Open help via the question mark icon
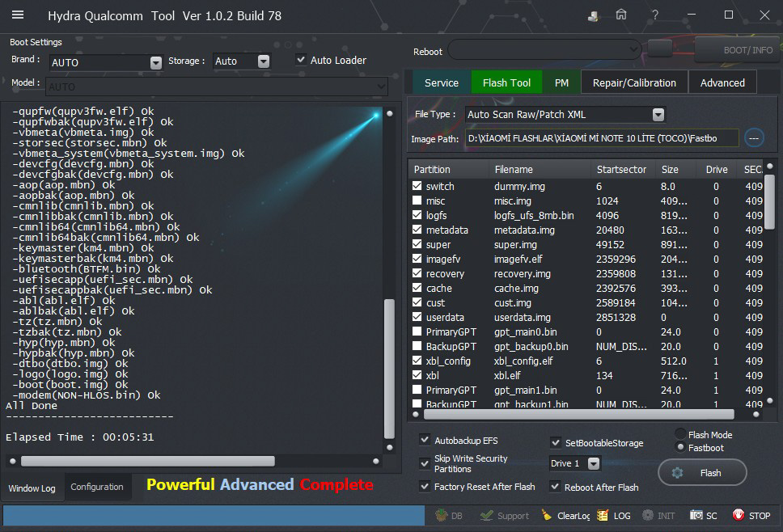Image resolution: width=783 pixels, height=532 pixels. [x=655, y=15]
